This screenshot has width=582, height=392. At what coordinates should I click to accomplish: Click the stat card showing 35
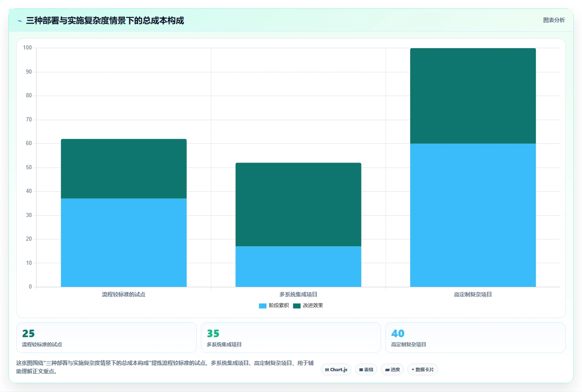(291, 338)
